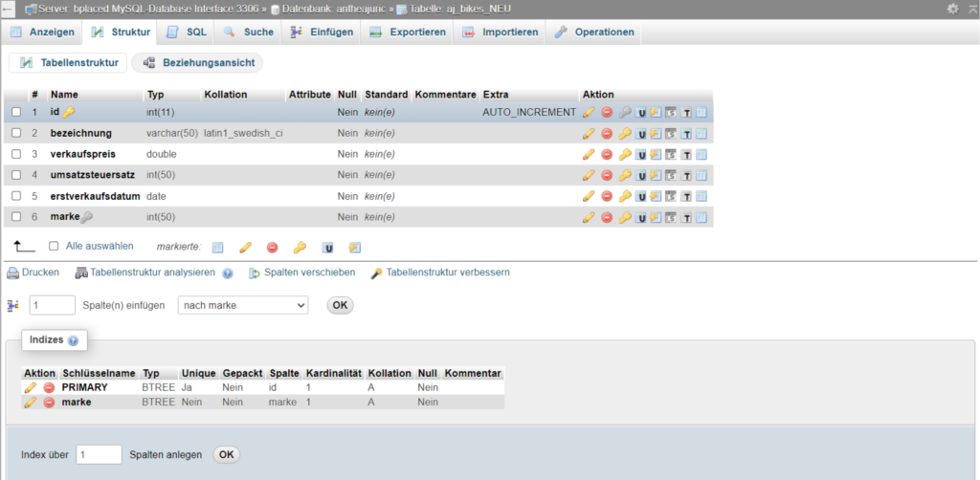This screenshot has height=480, width=980.
Task: Set primary key icon on umsatzsteuersatz row
Action: (x=625, y=175)
